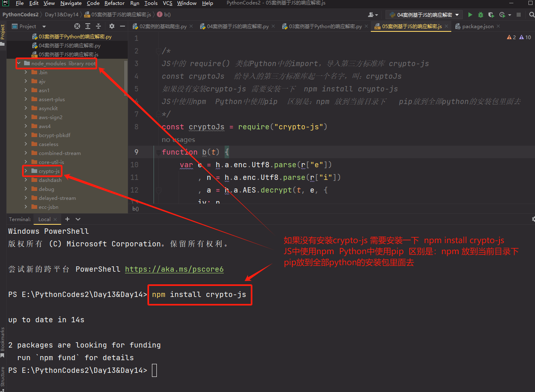Select 05案例基于JS的响应解密.js in project tree

coord(65,54)
